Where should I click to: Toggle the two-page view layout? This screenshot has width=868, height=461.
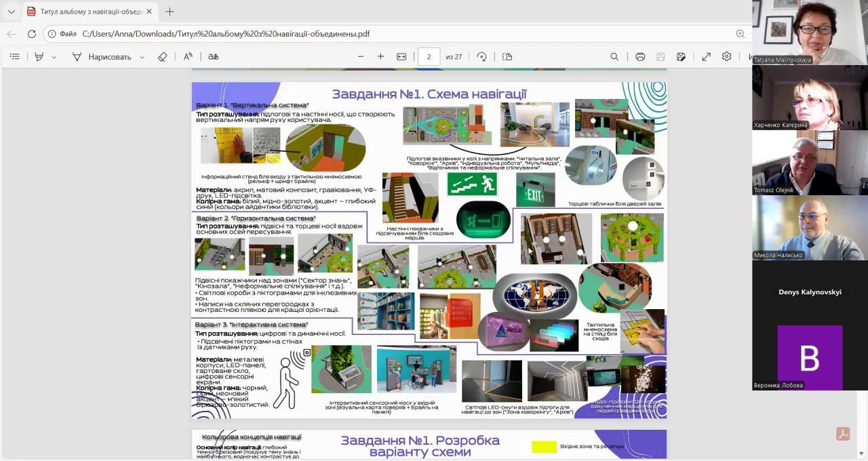[507, 57]
